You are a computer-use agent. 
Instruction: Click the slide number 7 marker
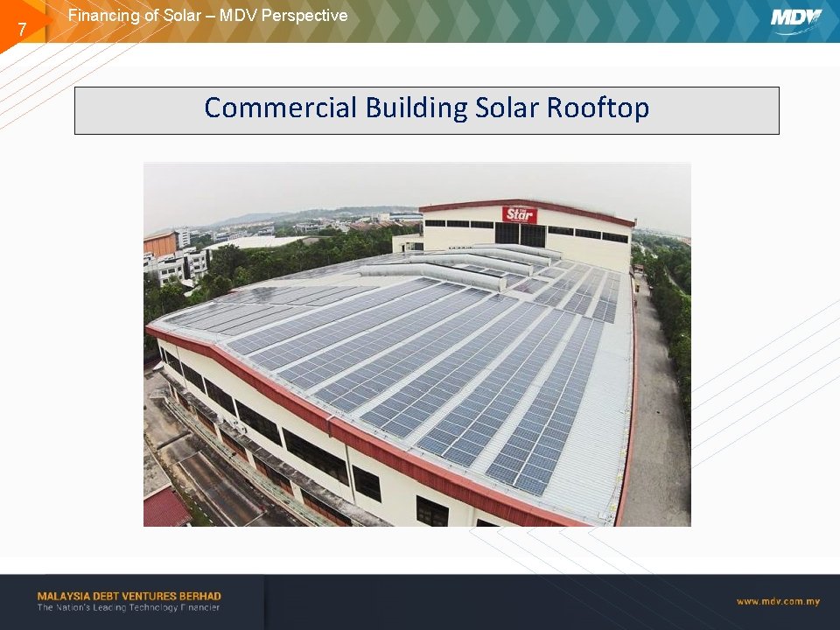[22, 29]
